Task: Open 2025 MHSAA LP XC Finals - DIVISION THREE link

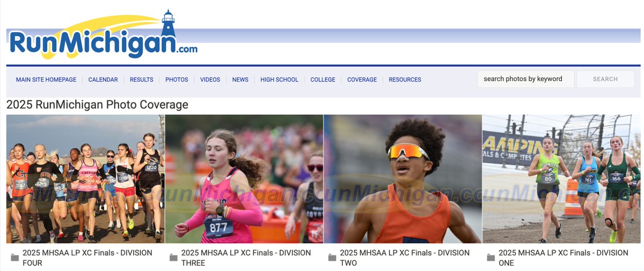Action: click(x=246, y=258)
